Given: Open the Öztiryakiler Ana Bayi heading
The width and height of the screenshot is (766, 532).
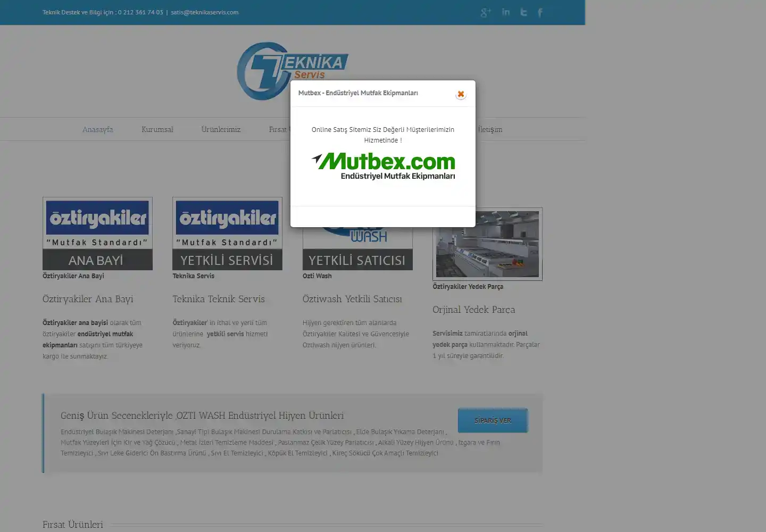Looking at the screenshot, I should click(88, 299).
